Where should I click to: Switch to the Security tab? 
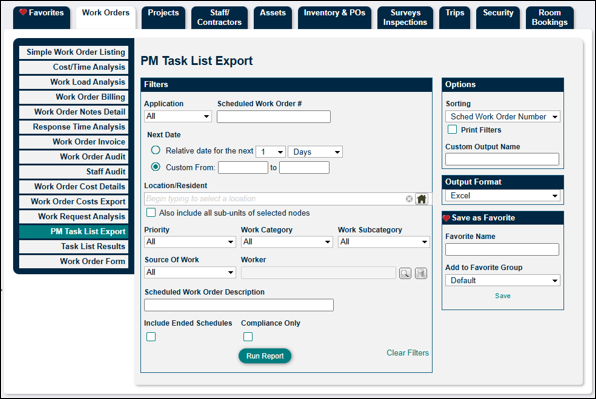(498, 17)
